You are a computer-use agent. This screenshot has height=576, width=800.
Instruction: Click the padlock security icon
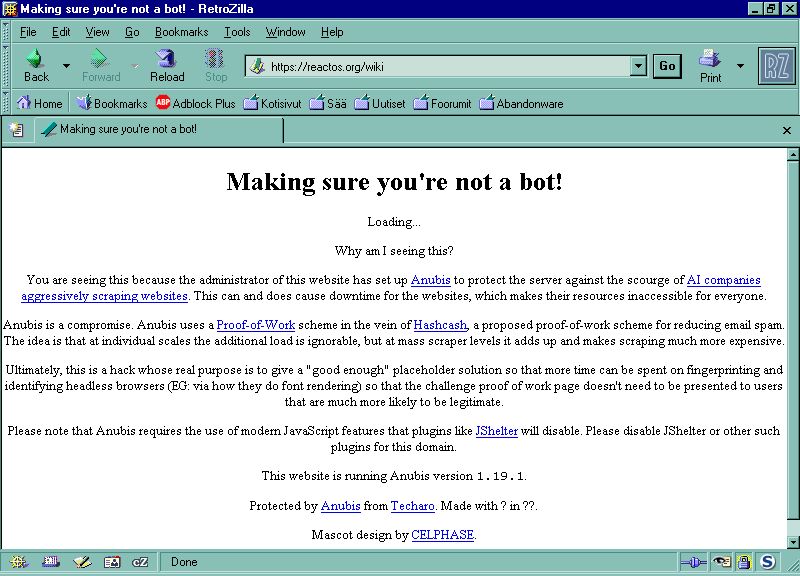pos(743,562)
